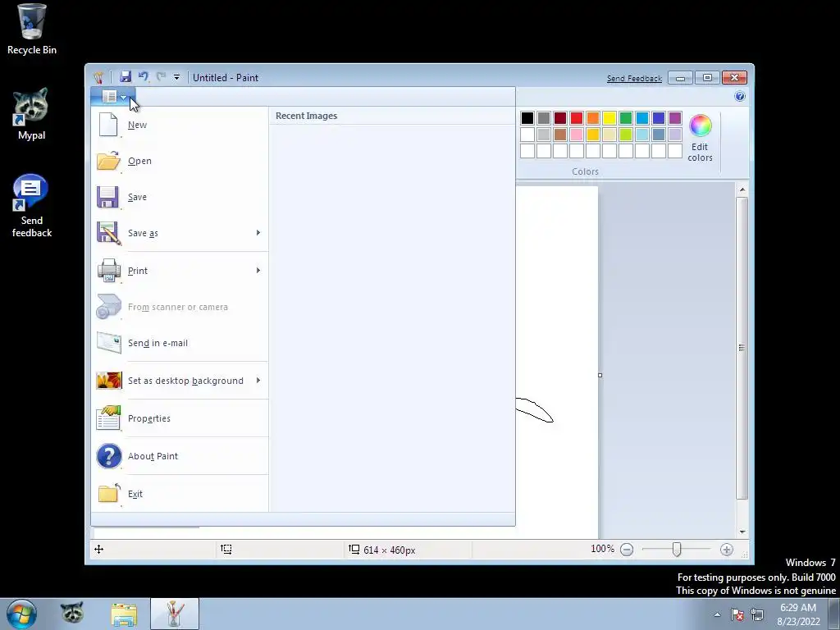The image size is (840, 630).
Task: Select the Save menu entry
Action: click(180, 197)
